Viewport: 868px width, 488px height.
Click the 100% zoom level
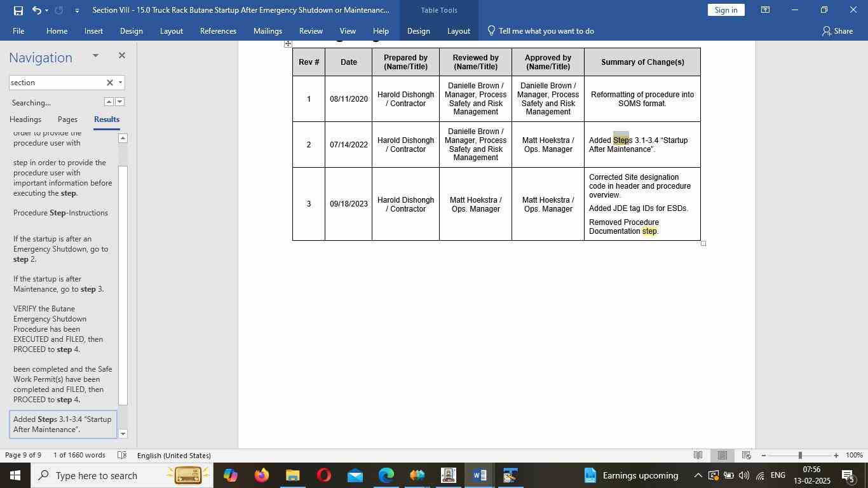click(x=854, y=456)
